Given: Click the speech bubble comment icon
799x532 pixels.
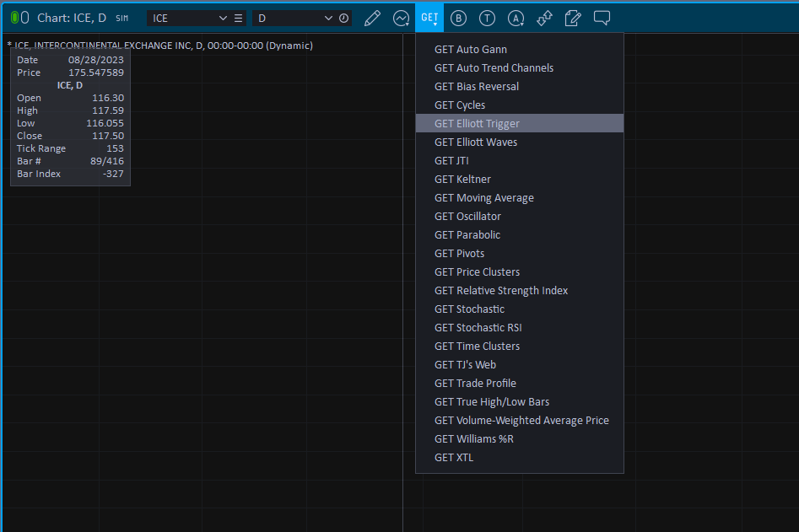Looking at the screenshot, I should coord(602,19).
